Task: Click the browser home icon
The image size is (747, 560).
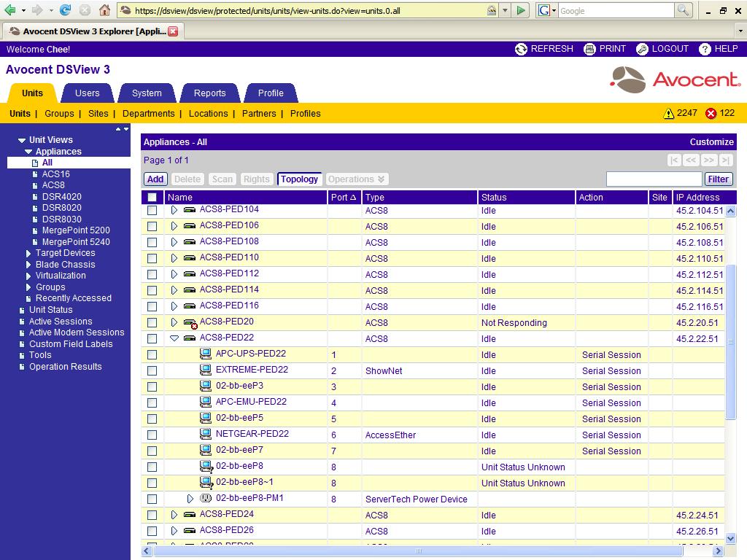Action: [104, 10]
